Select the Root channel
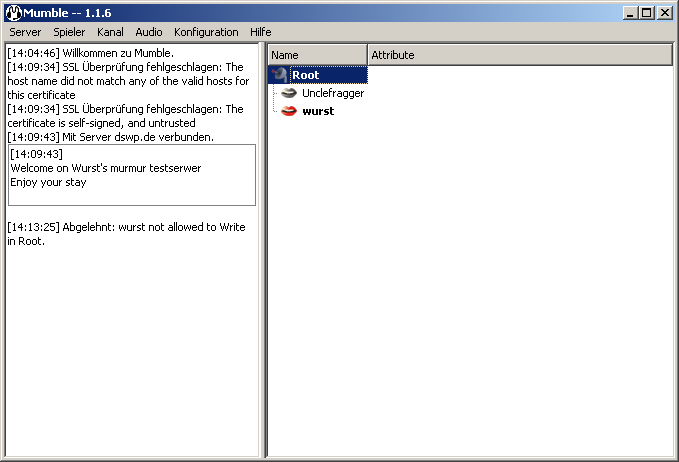 tap(318, 75)
